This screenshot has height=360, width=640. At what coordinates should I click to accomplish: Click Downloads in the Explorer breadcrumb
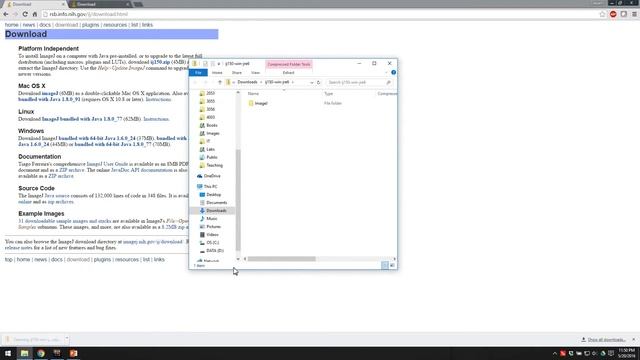[247, 82]
